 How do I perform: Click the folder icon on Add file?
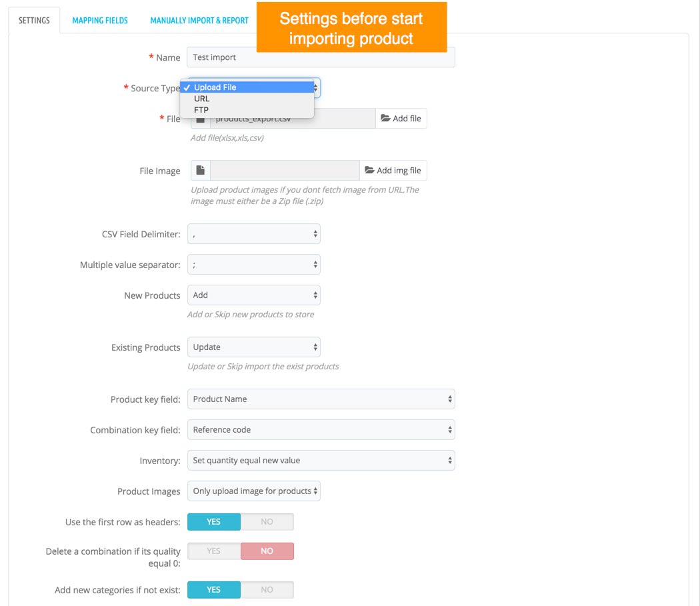pyautogui.click(x=385, y=119)
